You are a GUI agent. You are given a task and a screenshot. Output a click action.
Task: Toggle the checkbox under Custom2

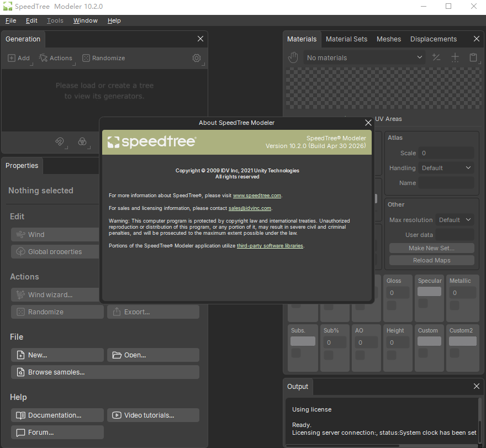tap(455, 353)
